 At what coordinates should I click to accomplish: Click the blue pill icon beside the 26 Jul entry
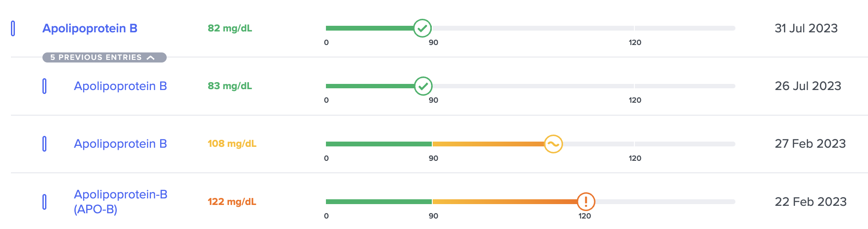(44, 86)
